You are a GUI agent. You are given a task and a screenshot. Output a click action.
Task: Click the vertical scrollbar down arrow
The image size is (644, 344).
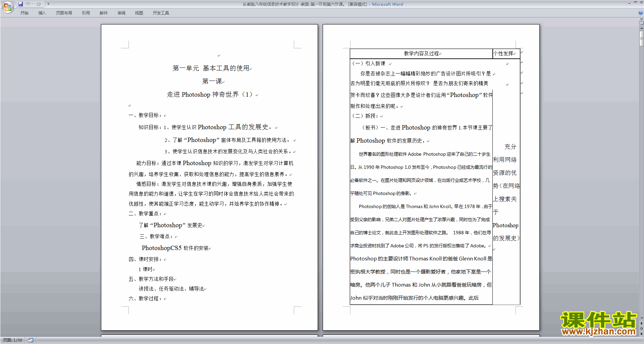coord(641,318)
